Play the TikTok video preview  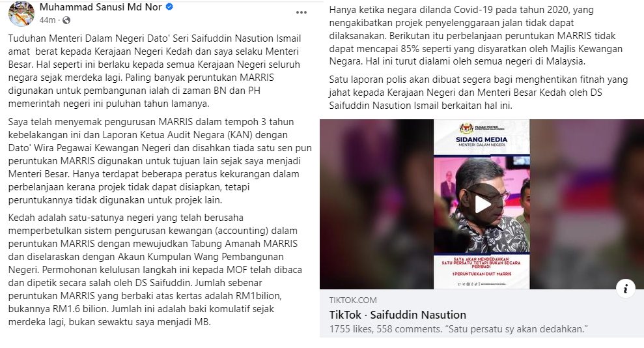click(x=482, y=204)
